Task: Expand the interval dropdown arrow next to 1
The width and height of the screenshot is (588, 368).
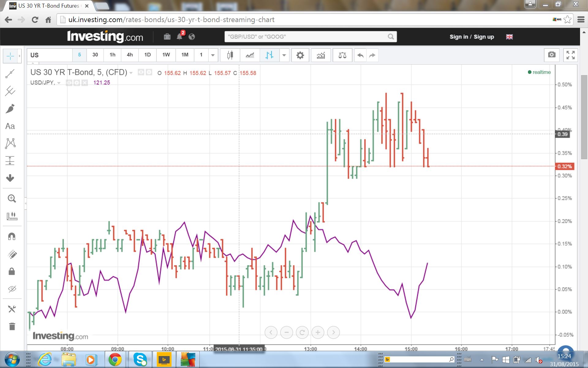Action: click(x=213, y=55)
